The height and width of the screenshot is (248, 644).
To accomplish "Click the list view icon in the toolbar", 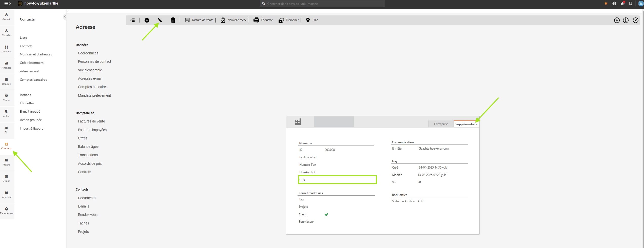I will (x=132, y=20).
